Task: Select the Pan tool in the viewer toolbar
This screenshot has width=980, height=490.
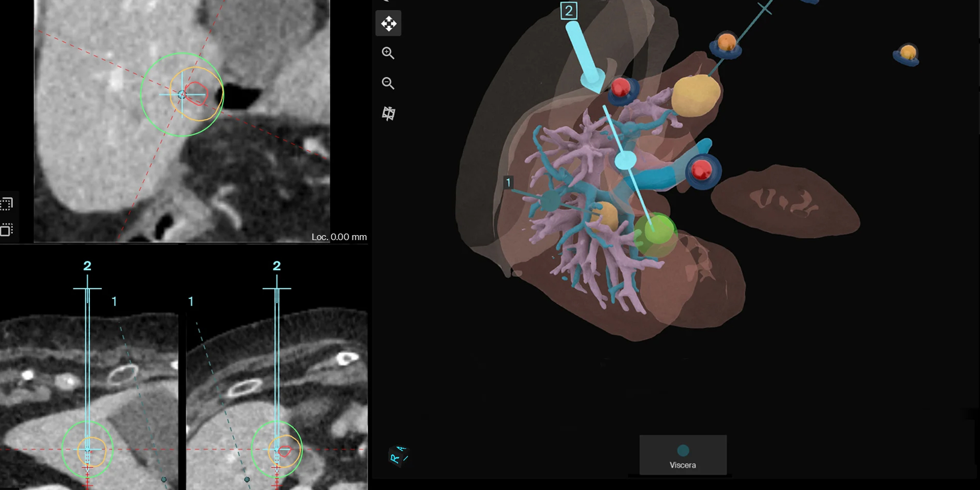Action: click(388, 23)
